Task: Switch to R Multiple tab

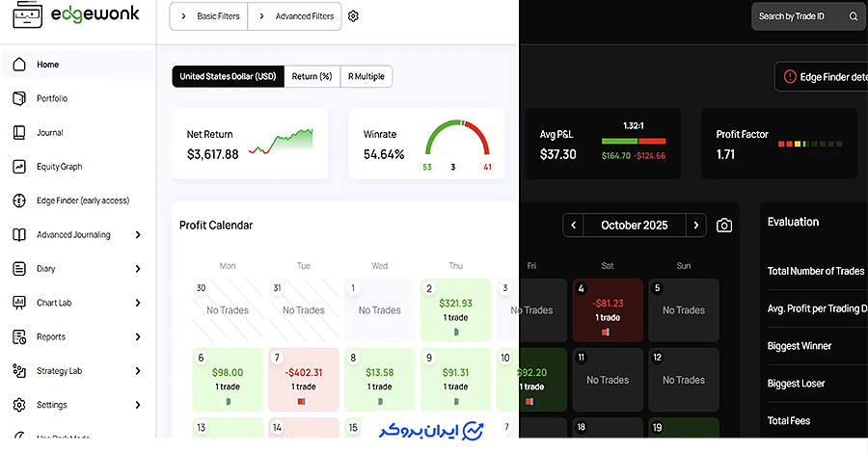Action: pos(366,76)
